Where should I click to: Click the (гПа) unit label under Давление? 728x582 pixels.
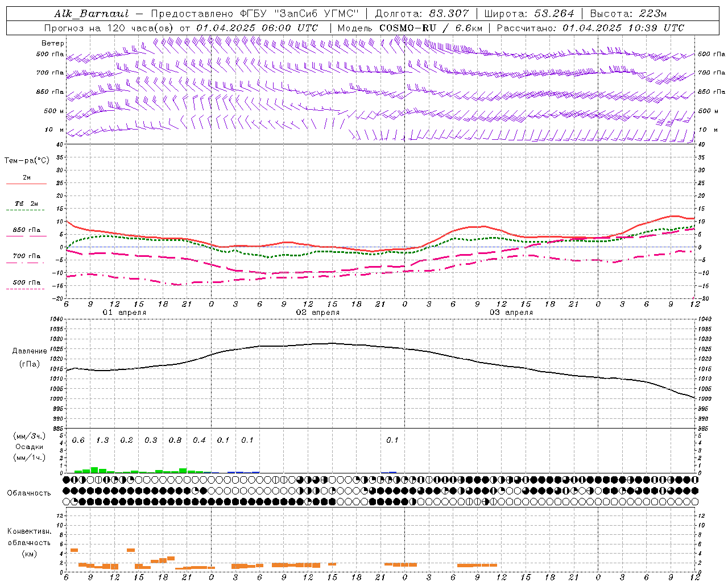[30, 364]
